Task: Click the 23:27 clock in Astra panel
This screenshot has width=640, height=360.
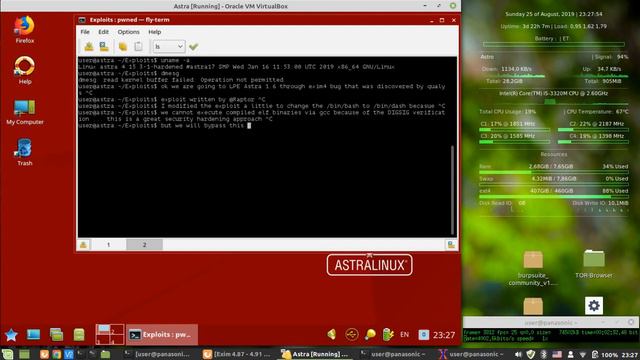Action: coord(444,335)
